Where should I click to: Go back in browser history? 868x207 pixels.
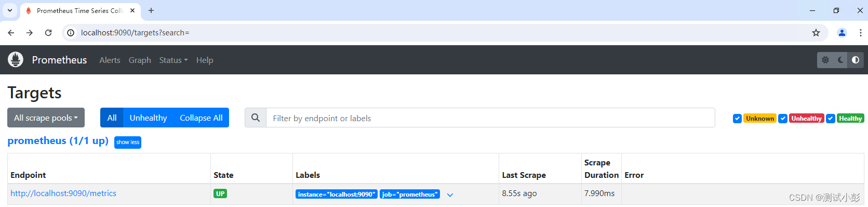pyautogui.click(x=11, y=33)
